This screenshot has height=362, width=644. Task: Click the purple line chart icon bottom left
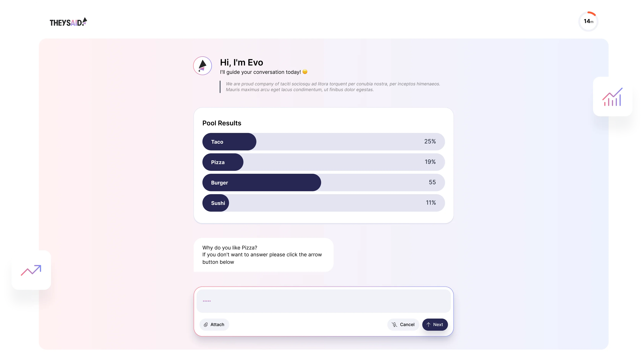tap(31, 271)
